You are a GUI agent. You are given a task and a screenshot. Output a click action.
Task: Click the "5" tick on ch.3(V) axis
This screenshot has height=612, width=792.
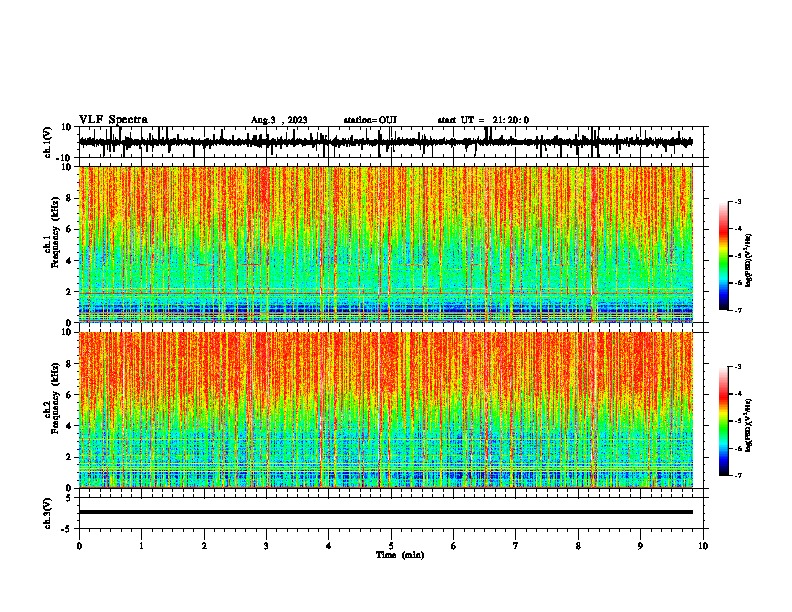69,497
